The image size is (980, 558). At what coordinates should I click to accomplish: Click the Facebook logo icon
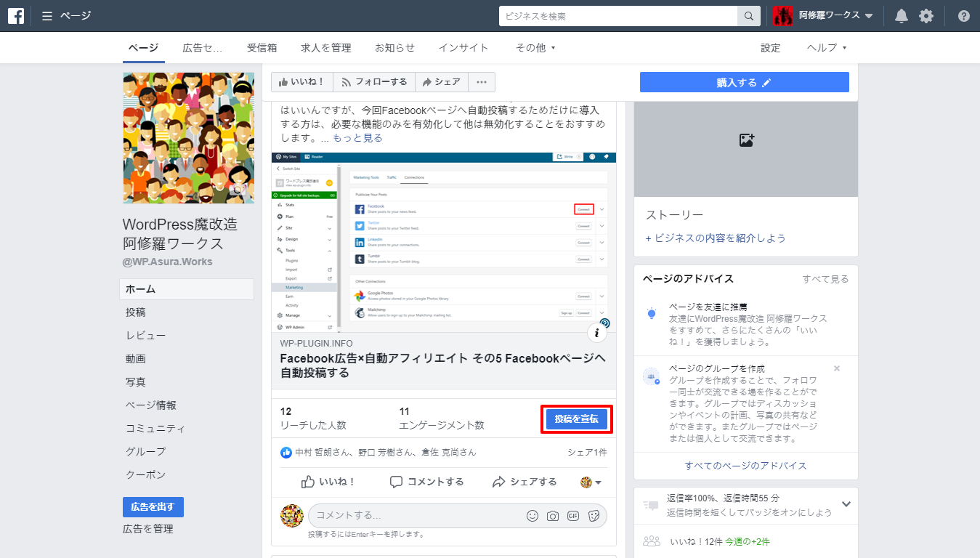click(16, 16)
